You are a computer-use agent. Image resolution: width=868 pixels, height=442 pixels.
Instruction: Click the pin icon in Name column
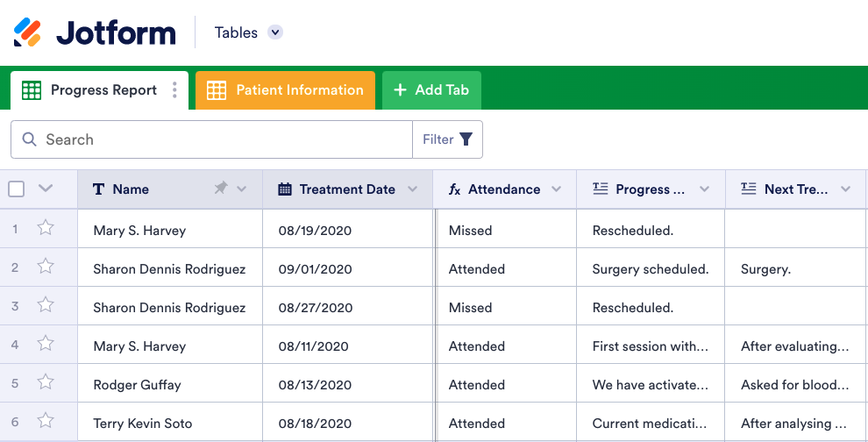[x=221, y=189]
